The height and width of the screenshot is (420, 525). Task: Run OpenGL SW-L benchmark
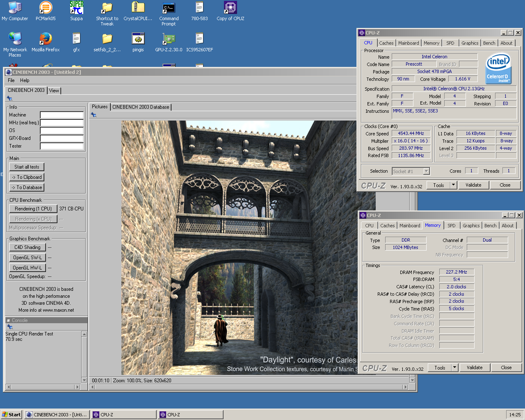(x=27, y=258)
